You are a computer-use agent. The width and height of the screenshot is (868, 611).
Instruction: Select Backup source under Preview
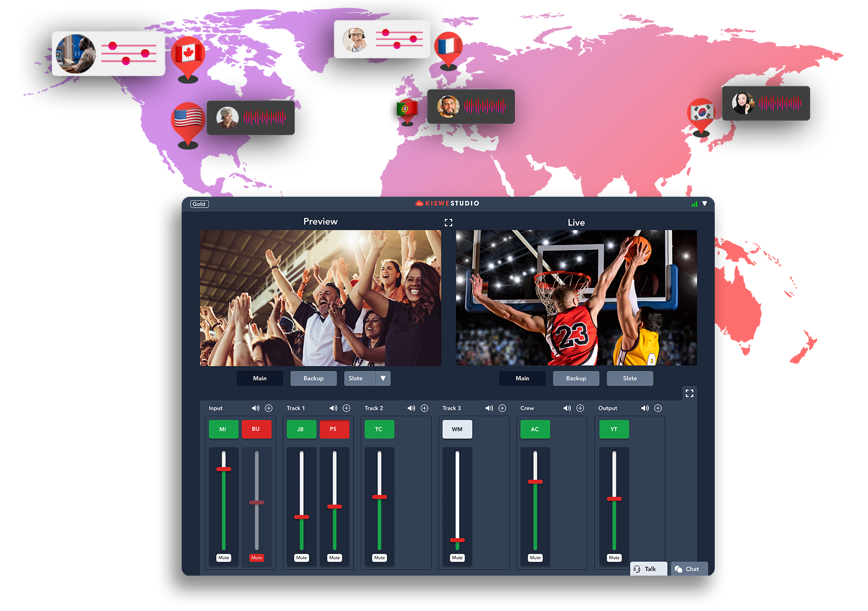pos(313,378)
